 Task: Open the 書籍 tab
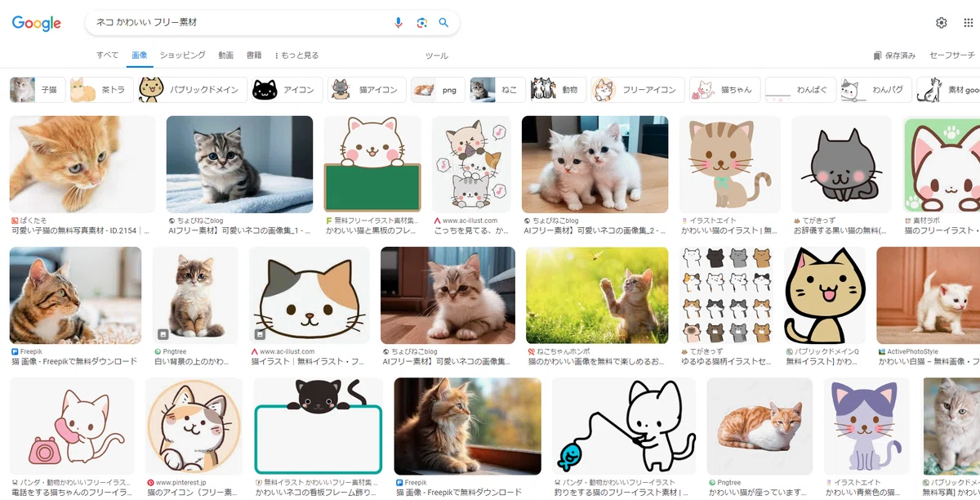[x=254, y=56]
